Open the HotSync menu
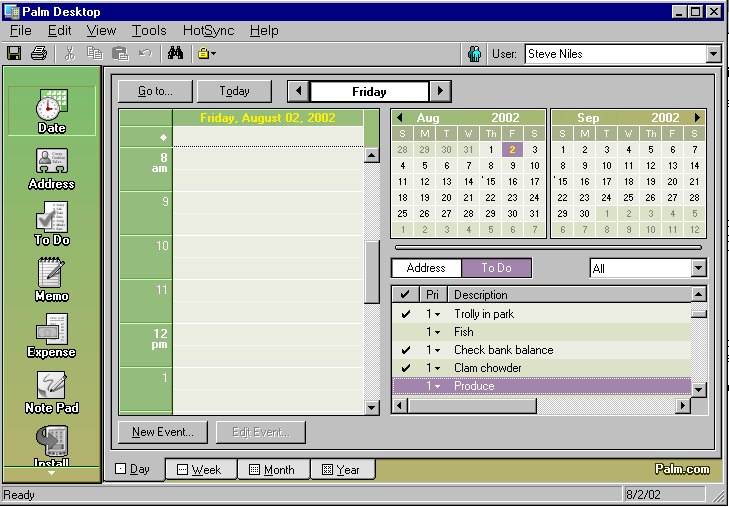 click(x=208, y=31)
